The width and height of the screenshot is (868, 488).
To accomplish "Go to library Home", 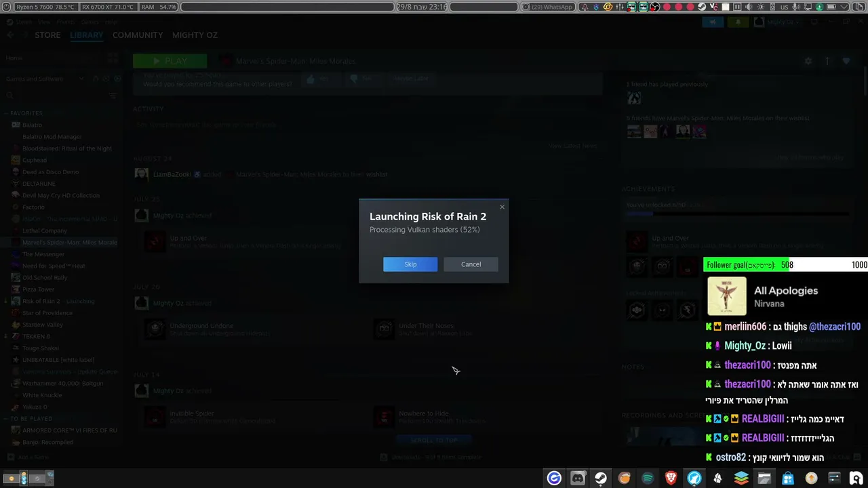I will click(x=14, y=58).
